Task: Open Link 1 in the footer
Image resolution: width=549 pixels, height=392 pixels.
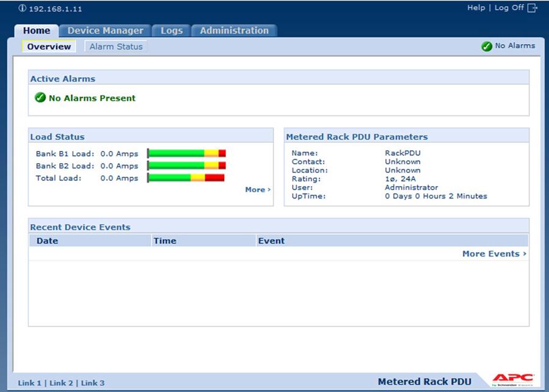Action: coord(30,383)
